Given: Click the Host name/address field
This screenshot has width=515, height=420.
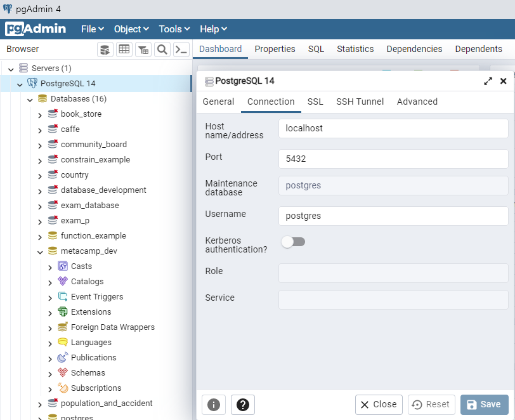Looking at the screenshot, I should click(x=393, y=128).
